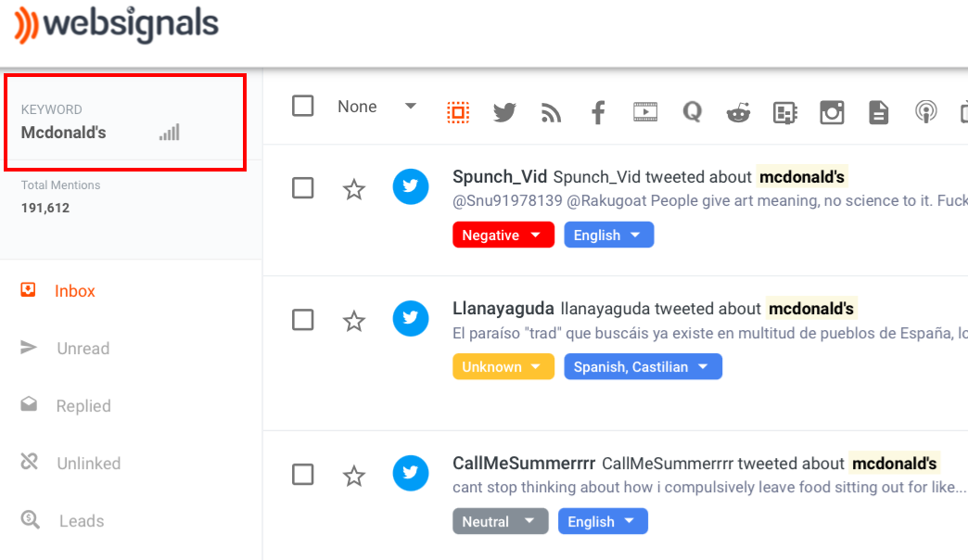Filter mentions by Instagram source
The image size is (968, 560).
point(832,112)
